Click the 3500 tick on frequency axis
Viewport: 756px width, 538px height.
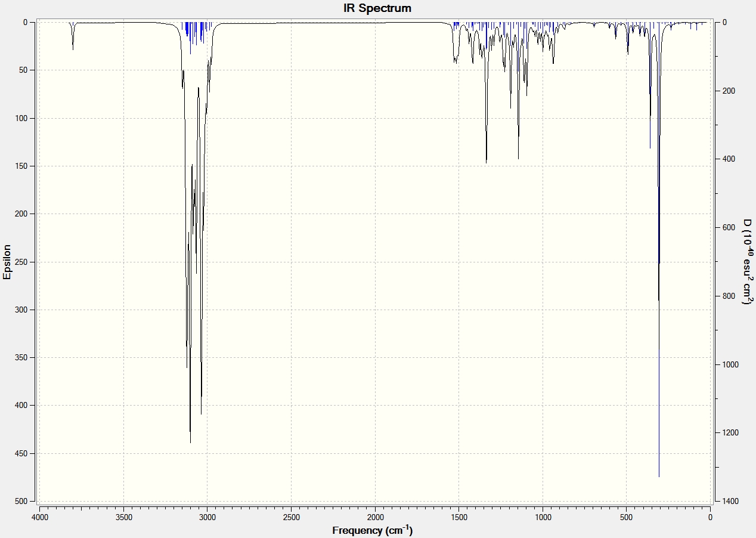click(123, 518)
